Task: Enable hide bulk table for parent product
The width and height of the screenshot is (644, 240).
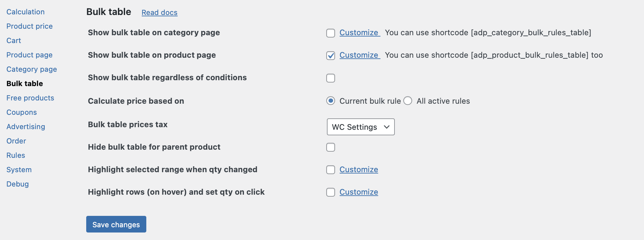Action: (x=330, y=147)
